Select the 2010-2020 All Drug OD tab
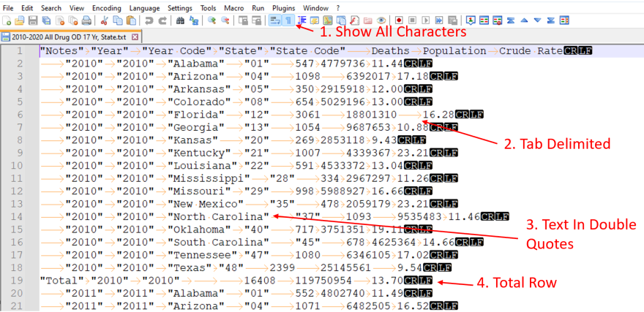 (66, 37)
